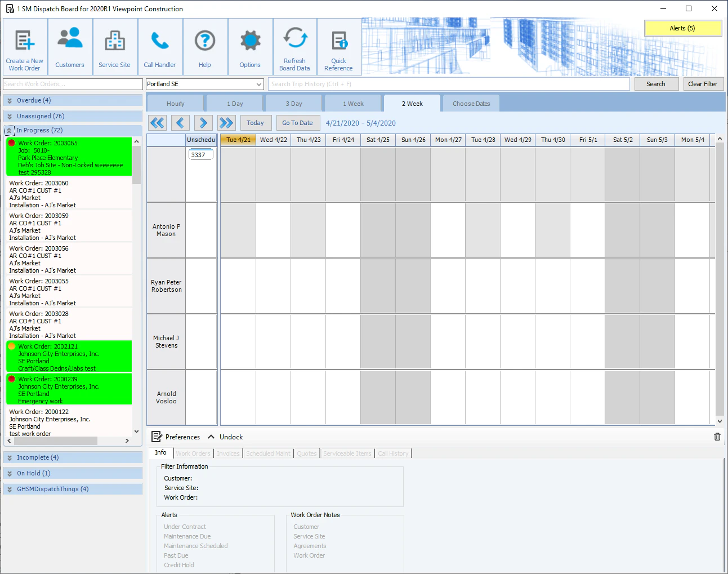Collapse the In Progress (72) section

click(x=10, y=130)
